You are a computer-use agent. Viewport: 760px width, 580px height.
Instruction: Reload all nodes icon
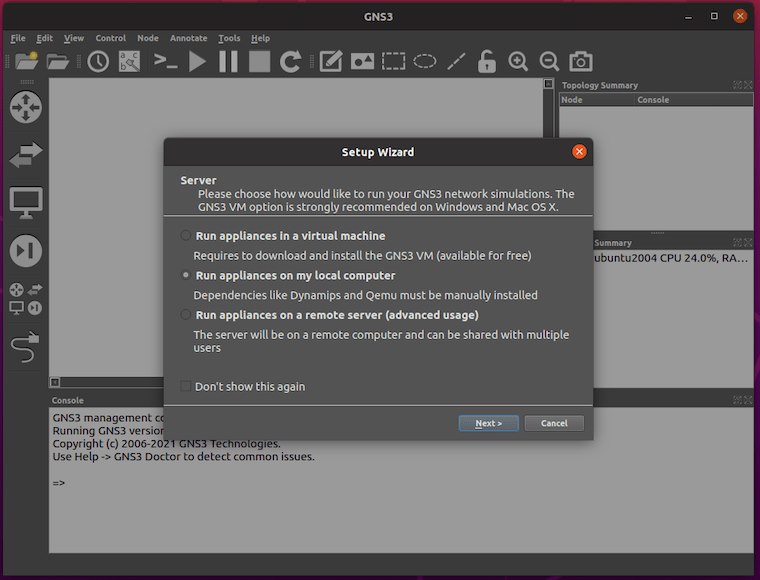(290, 62)
